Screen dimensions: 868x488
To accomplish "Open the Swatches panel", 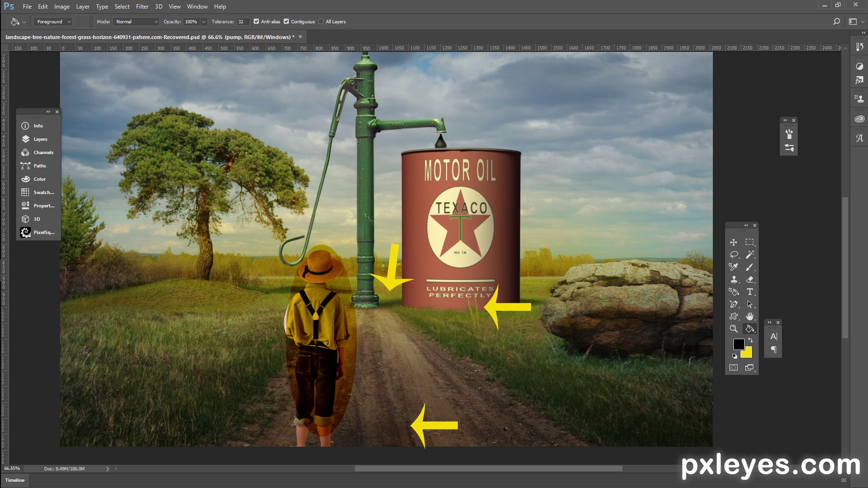I will pyautogui.click(x=38, y=193).
